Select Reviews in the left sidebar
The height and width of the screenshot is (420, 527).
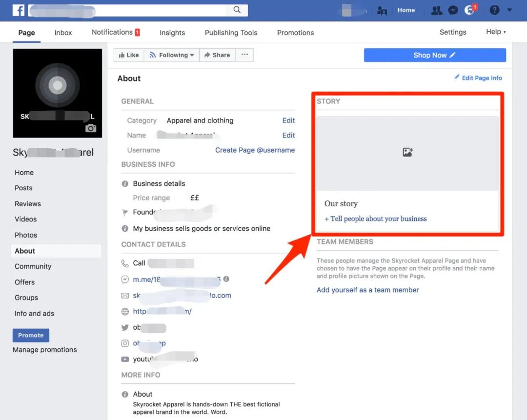click(x=27, y=203)
